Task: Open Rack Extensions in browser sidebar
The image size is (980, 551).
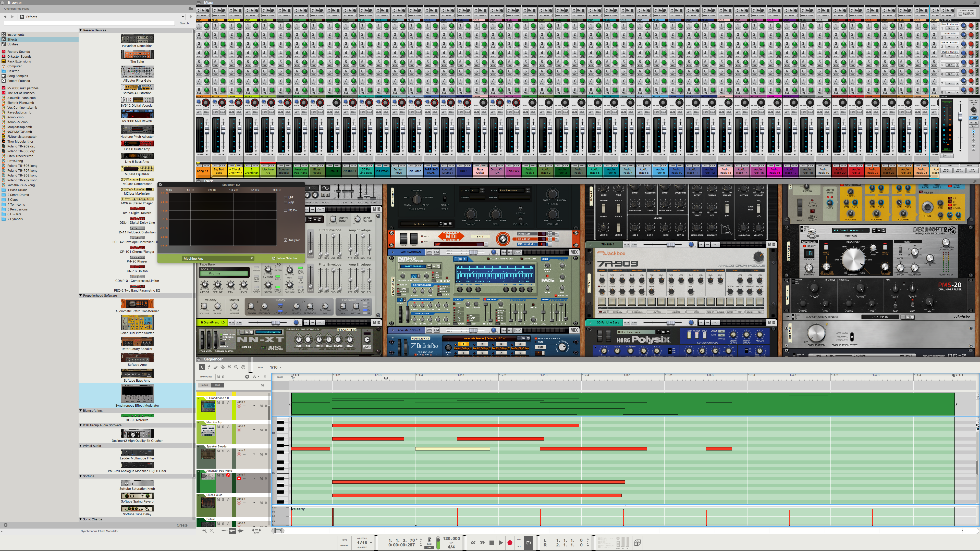Action: tap(19, 61)
